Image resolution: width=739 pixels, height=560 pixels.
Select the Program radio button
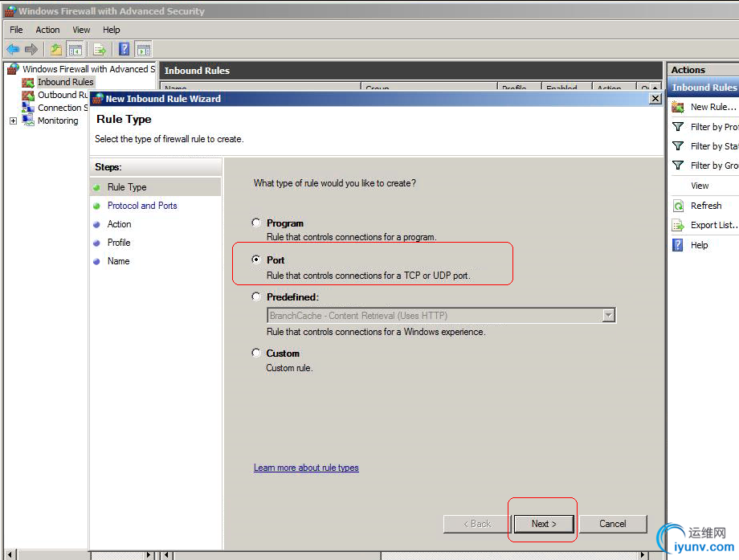[256, 223]
